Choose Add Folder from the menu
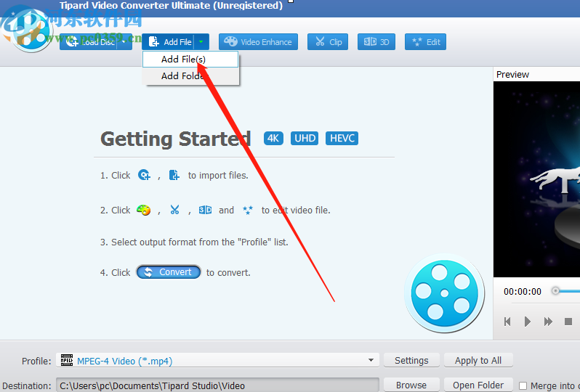 190,75
